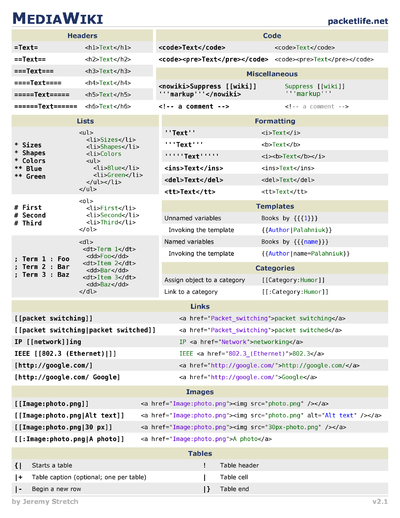Click <code>Text</code> wiki syntax
The image size is (400, 518).
(192, 48)
